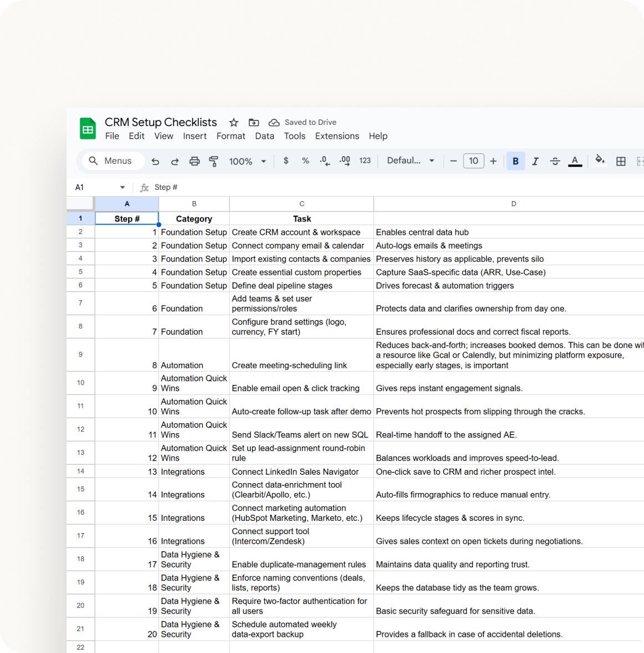Click the cell 'Send Slack/Teams alert on new SQL'
This screenshot has width=644, height=653.
pyautogui.click(x=302, y=429)
